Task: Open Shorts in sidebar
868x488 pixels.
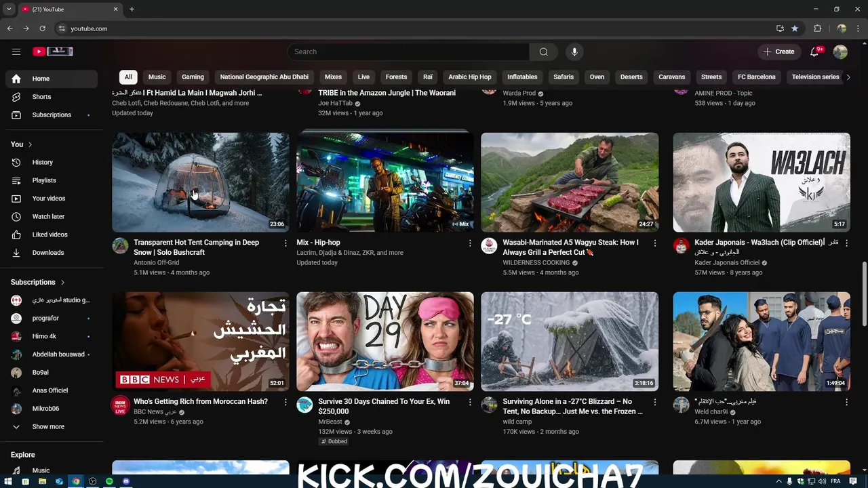Action: [52, 97]
